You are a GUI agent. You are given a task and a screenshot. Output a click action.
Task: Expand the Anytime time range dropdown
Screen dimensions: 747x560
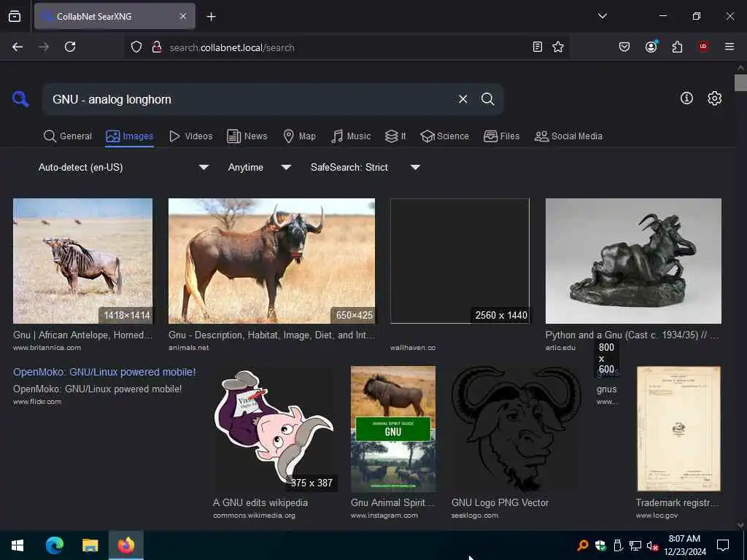click(259, 167)
